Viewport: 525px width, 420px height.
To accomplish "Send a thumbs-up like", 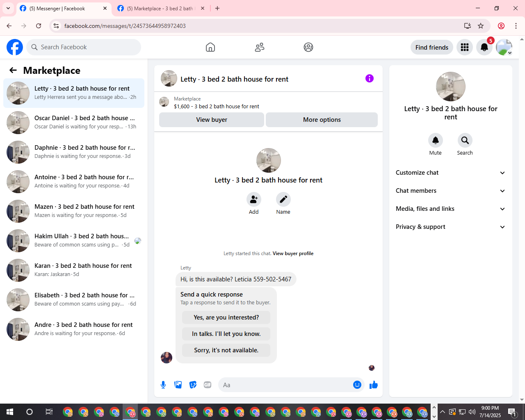I will (374, 385).
